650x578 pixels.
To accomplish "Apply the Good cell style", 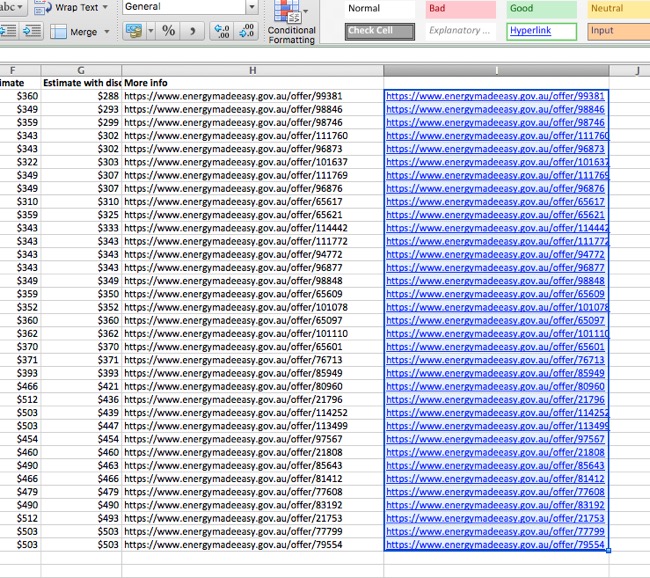I will point(541,8).
